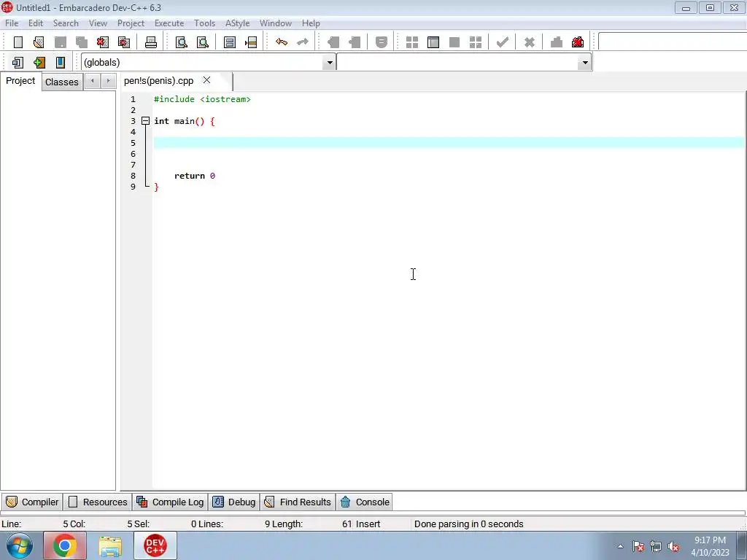Click the Run toolbar icon
Viewport: 747px width, 560px height.
(433, 42)
